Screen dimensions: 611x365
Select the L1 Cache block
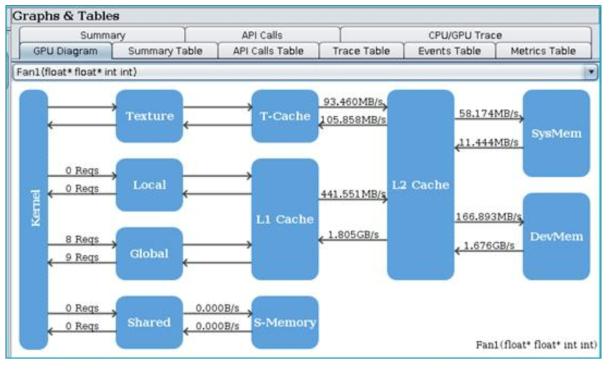[285, 219]
